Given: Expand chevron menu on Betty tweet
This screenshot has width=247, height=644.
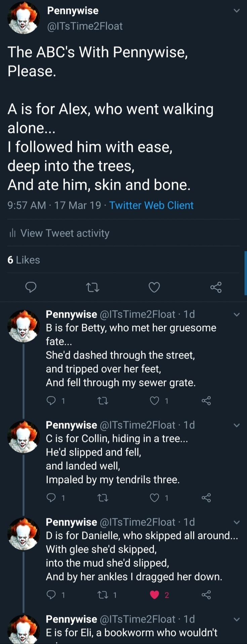Looking at the screenshot, I should (237, 315).
